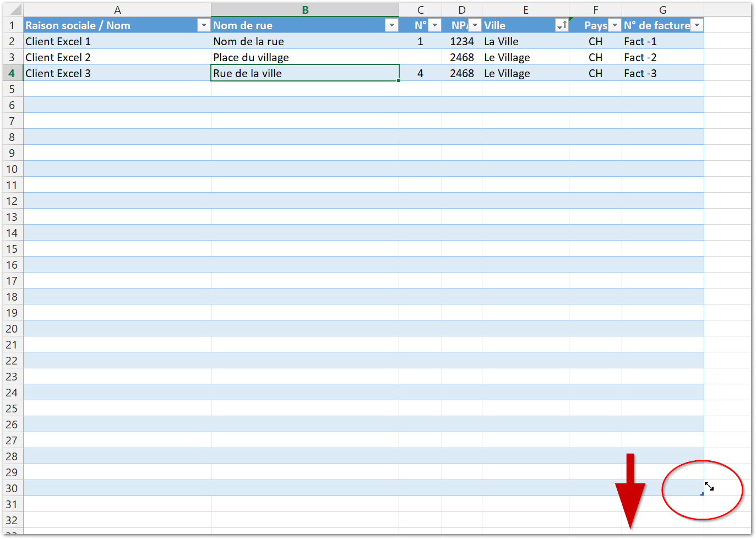756x539 pixels.
Task: Open the NPA column filter dropdown
Action: pos(475,25)
